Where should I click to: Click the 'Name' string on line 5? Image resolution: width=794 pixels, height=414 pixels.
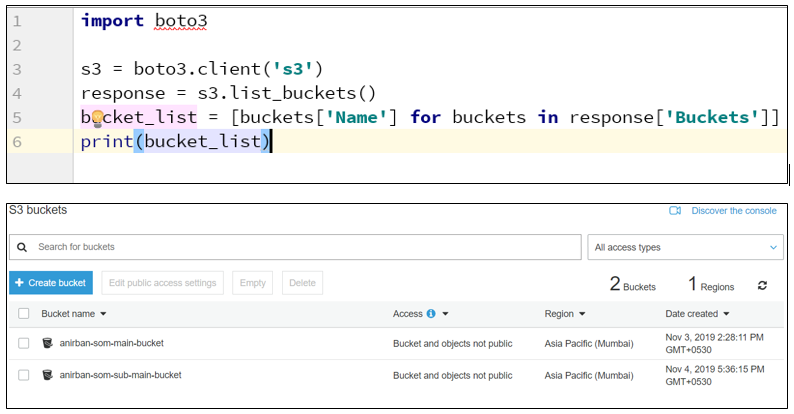356,117
